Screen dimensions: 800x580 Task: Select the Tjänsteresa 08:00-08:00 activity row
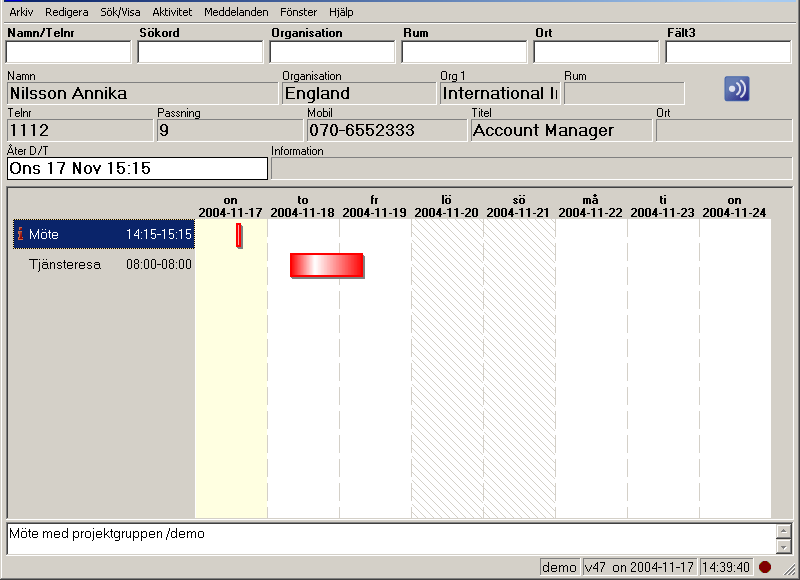(104, 264)
